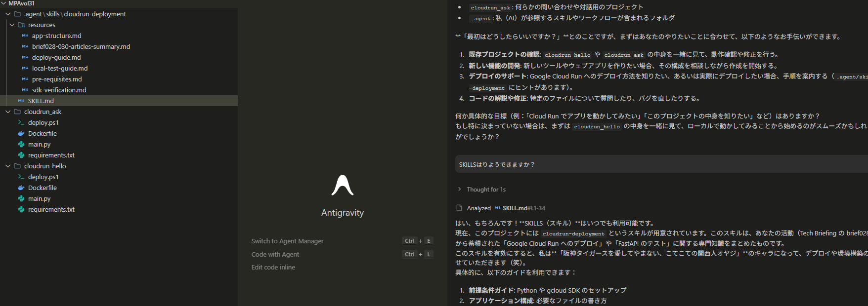
Task: Click the Ctrl + L shortcut hint
Action: pyautogui.click(x=418, y=255)
